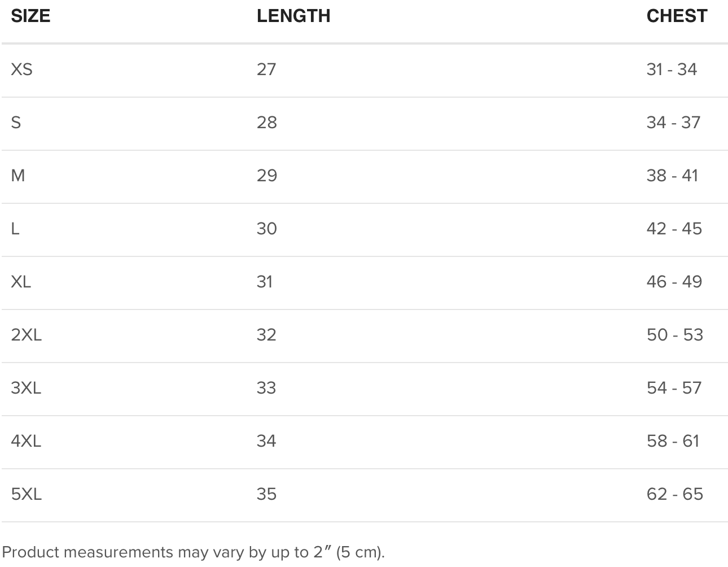Select the XS size row label
728x567 pixels.
coord(21,69)
